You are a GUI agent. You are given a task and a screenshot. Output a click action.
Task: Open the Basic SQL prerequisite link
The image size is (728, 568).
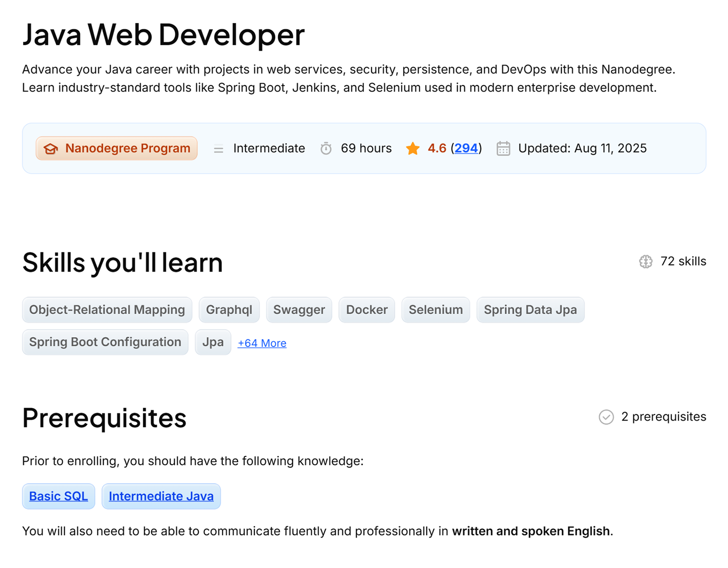point(58,496)
